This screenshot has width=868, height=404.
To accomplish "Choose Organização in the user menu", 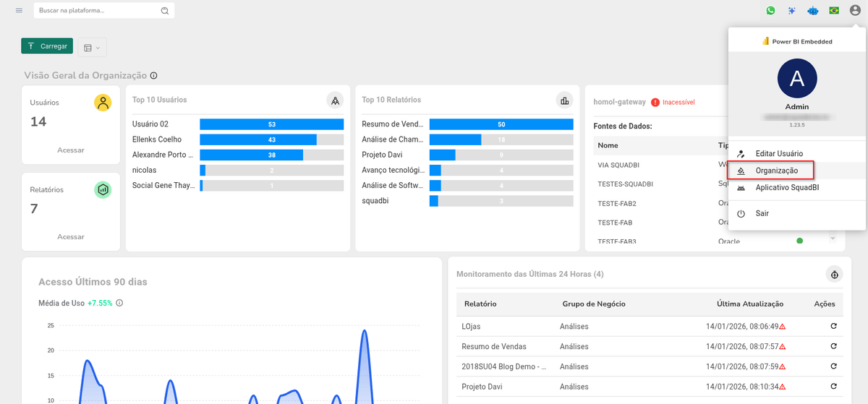I will point(776,171).
